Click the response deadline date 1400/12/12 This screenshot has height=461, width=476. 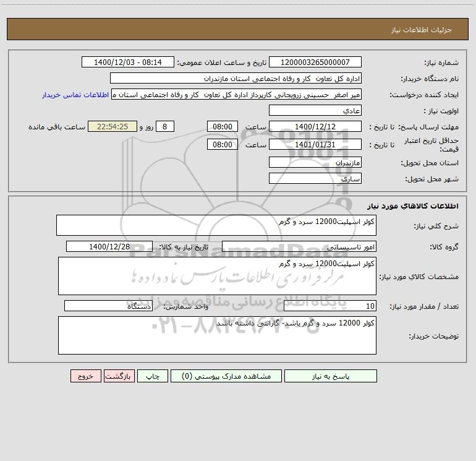[315, 126]
